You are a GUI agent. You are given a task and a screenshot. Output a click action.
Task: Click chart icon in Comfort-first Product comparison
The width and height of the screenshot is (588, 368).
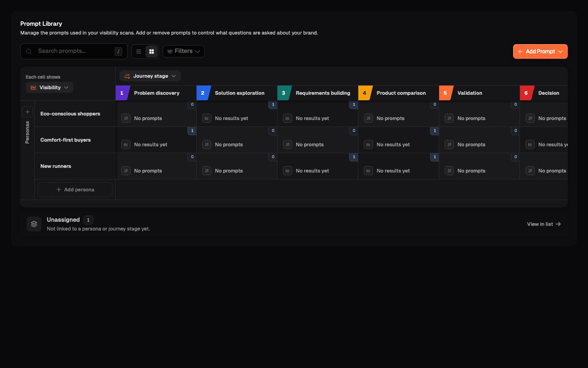click(368, 144)
